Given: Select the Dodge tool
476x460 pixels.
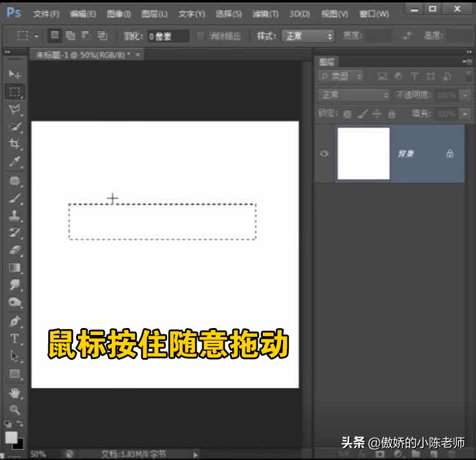Looking at the screenshot, I should pyautogui.click(x=14, y=302).
